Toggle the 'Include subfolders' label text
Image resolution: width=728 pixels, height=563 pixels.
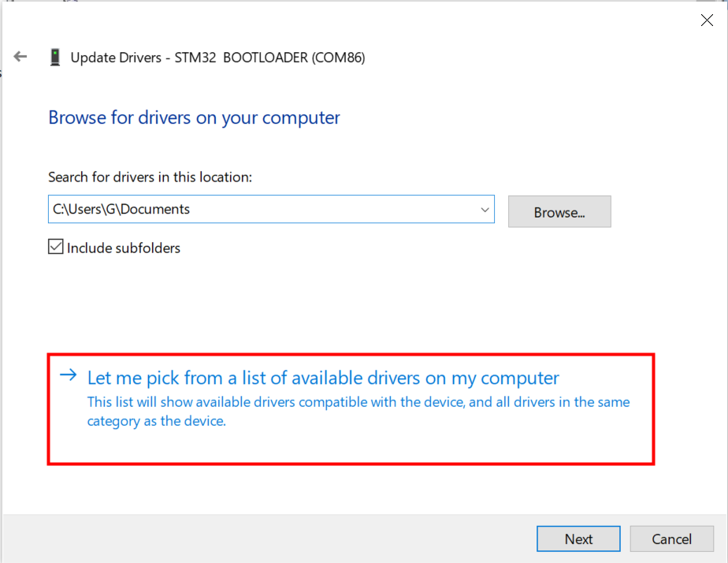pyautogui.click(x=124, y=248)
